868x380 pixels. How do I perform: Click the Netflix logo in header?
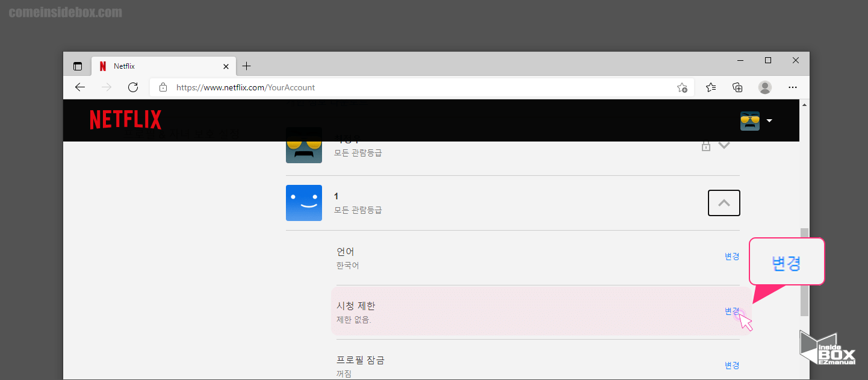pyautogui.click(x=125, y=120)
